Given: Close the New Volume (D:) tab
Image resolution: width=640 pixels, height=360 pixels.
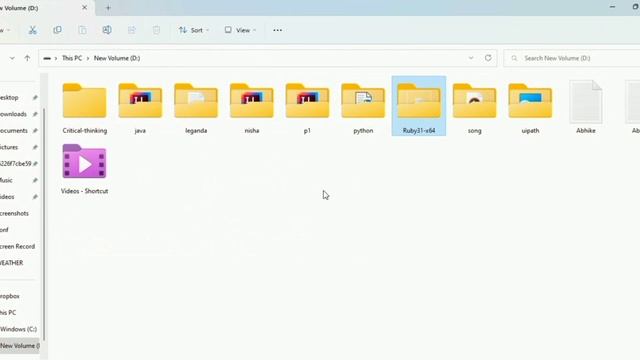Looking at the screenshot, I should coord(84,8).
